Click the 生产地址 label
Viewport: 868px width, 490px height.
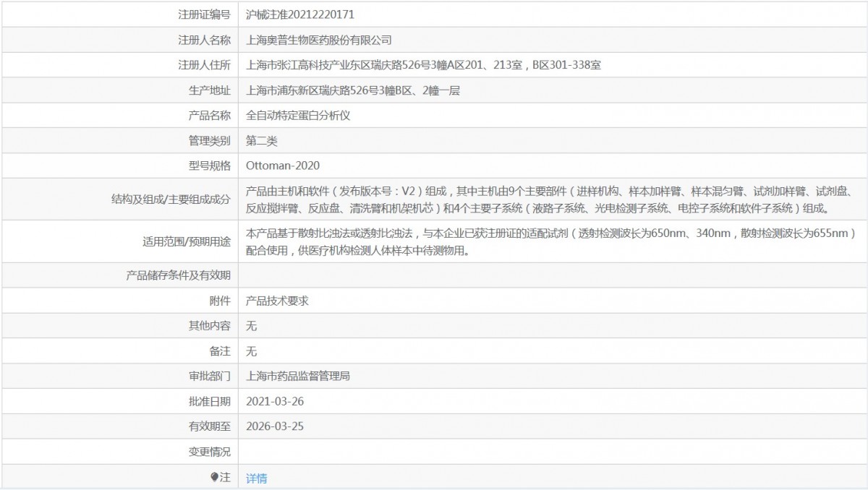coord(209,90)
